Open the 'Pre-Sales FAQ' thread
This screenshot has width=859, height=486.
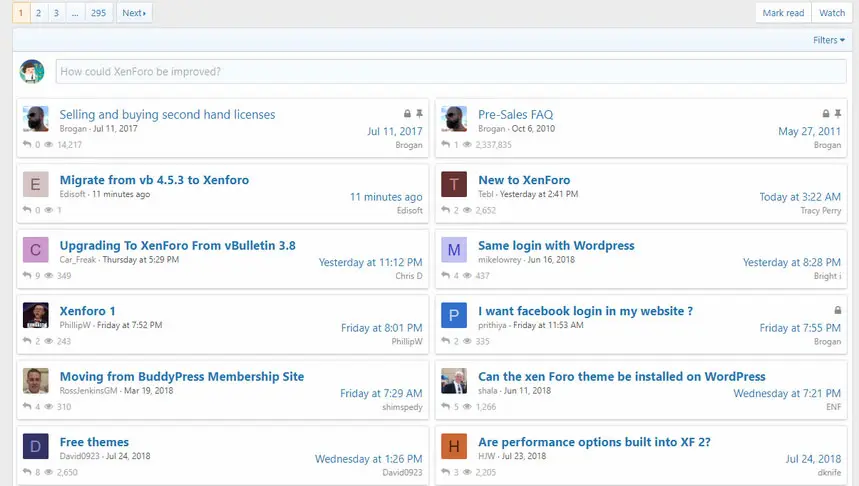516,115
